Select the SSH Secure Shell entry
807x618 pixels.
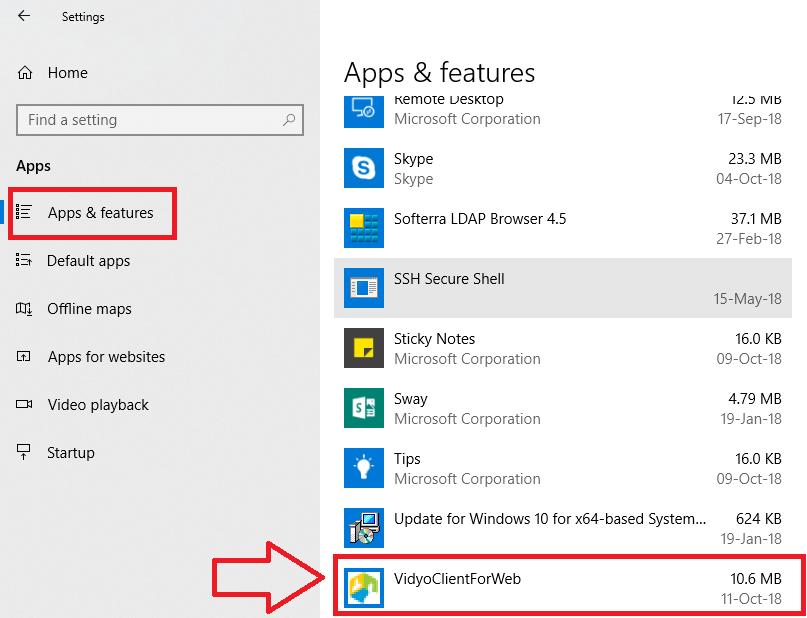click(563, 288)
